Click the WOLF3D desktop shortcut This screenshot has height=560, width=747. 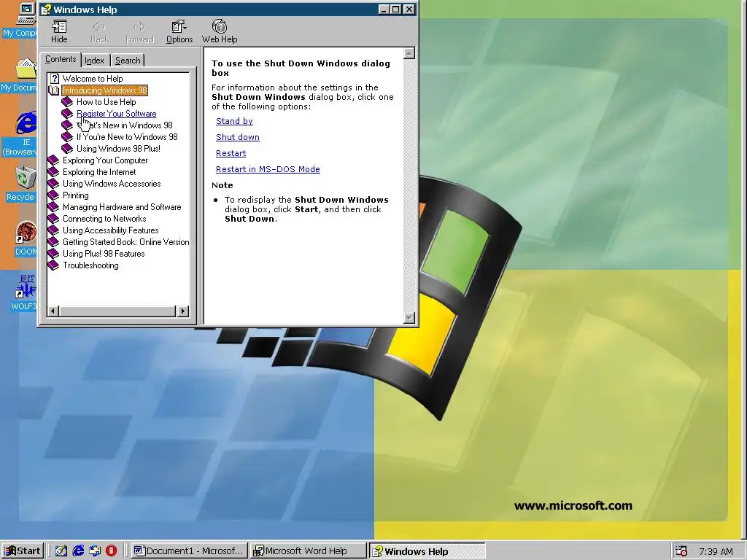click(x=24, y=293)
